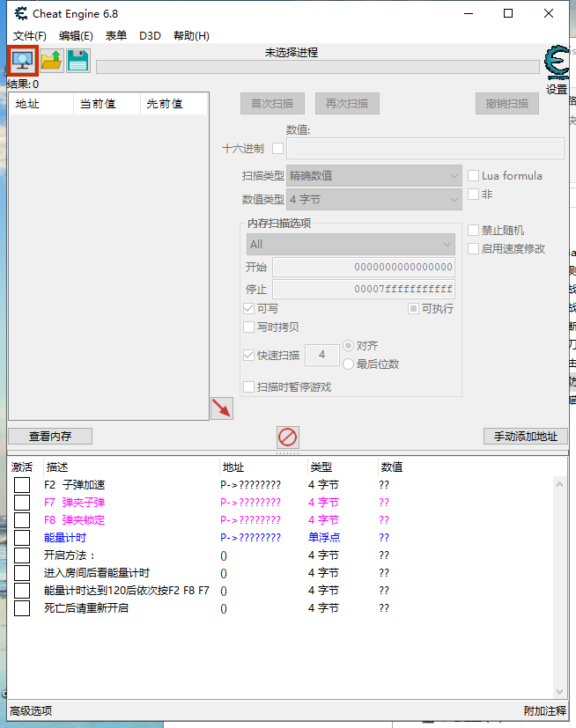Viewport: 576px width, 728px height.
Task: Toggle the 开启方法 row checkbox
Action: tap(22, 555)
